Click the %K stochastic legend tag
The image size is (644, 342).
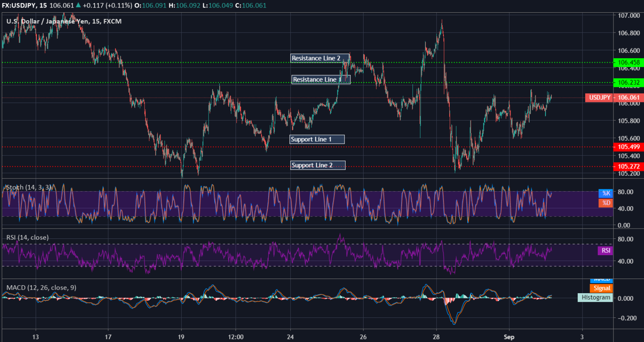click(606, 193)
